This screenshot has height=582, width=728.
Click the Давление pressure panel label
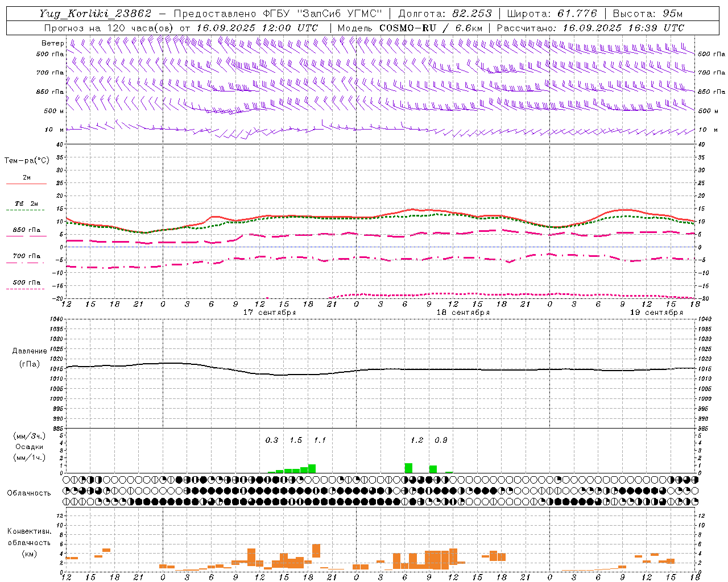[30, 351]
